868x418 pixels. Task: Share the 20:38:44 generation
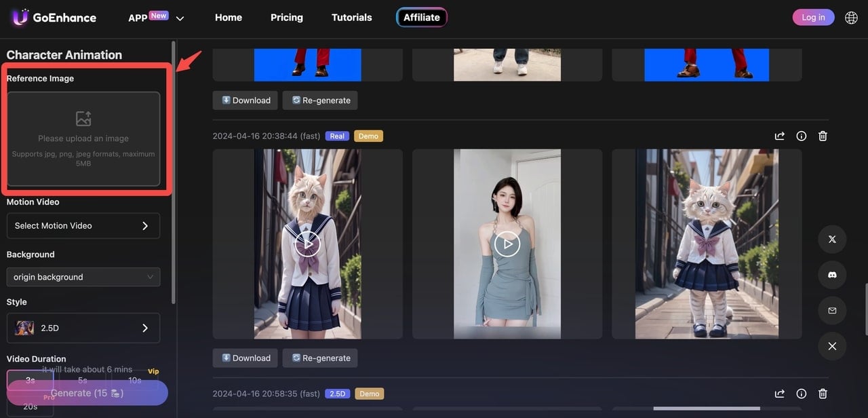click(x=780, y=136)
